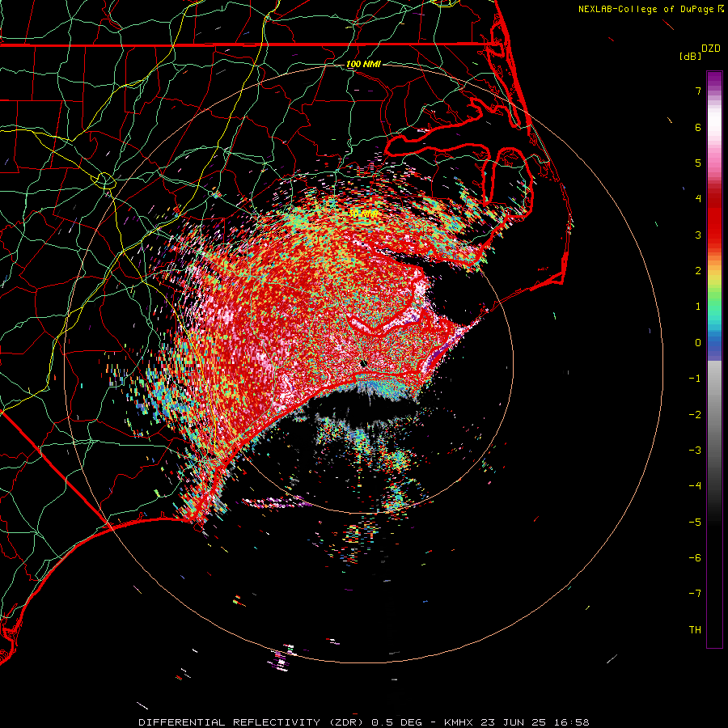The width and height of the screenshot is (728, 728).
Task: Click the -3 dB scale label
Action: [695, 451]
